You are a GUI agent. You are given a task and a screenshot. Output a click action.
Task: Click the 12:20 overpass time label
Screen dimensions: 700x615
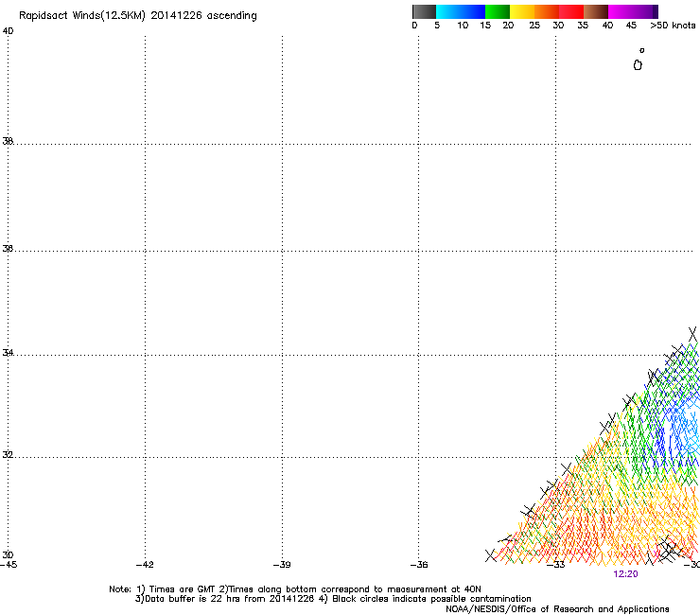tap(625, 574)
